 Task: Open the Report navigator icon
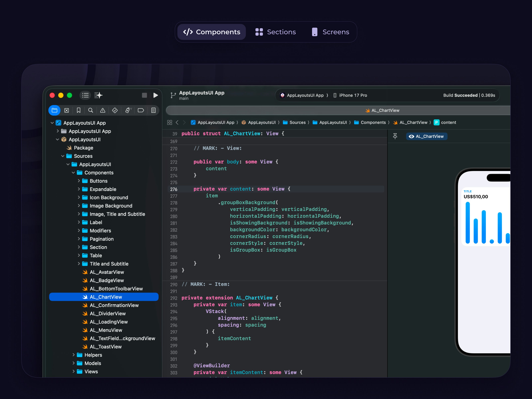(x=153, y=110)
